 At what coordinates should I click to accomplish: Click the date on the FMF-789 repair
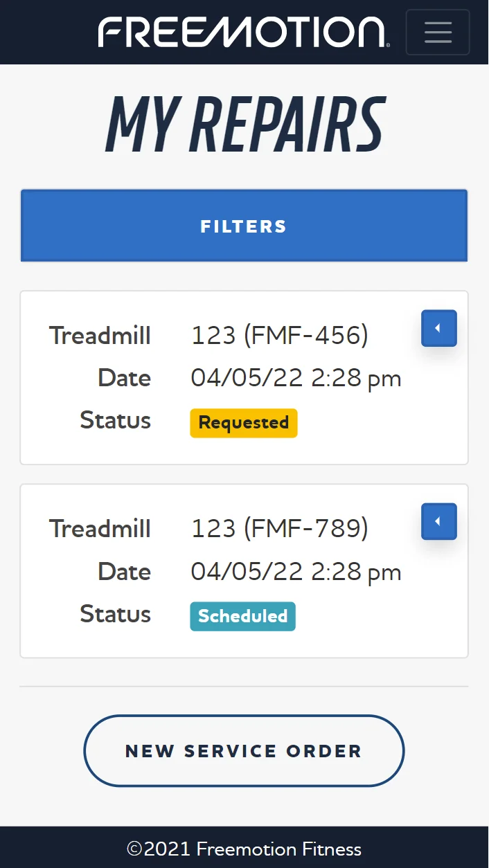pos(296,572)
